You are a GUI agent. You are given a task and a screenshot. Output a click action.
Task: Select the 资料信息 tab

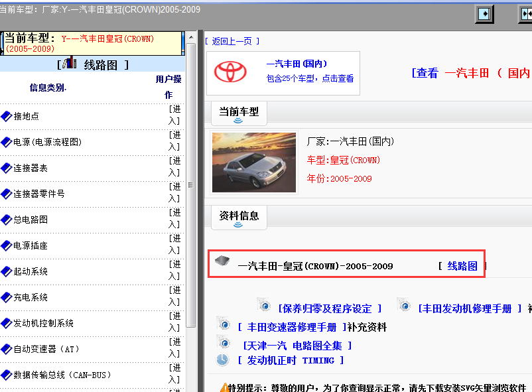[x=239, y=217]
